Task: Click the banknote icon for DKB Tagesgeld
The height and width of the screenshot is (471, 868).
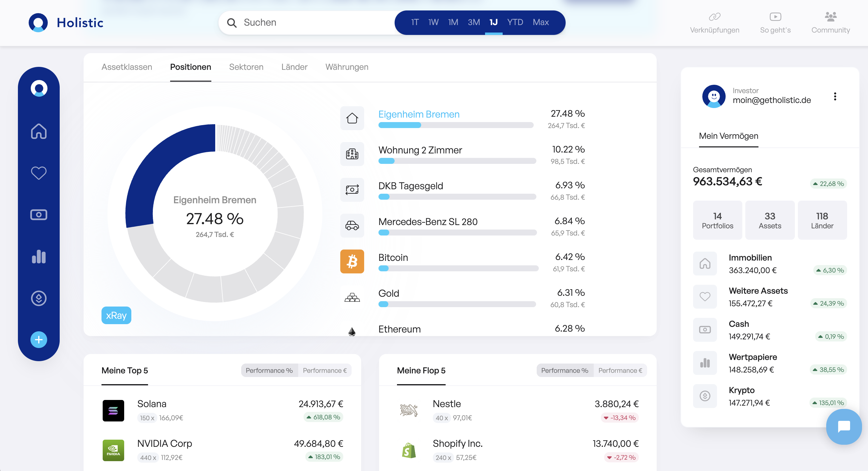Action: point(352,190)
